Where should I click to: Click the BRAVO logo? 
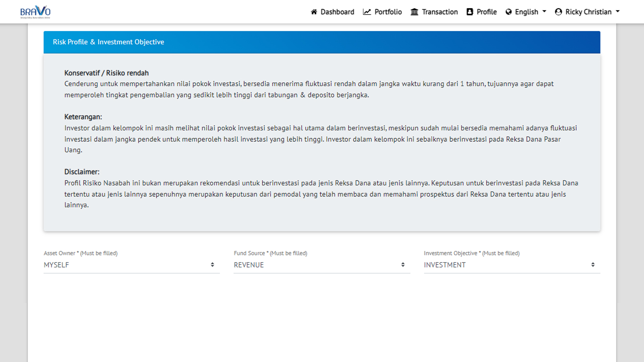point(35,12)
